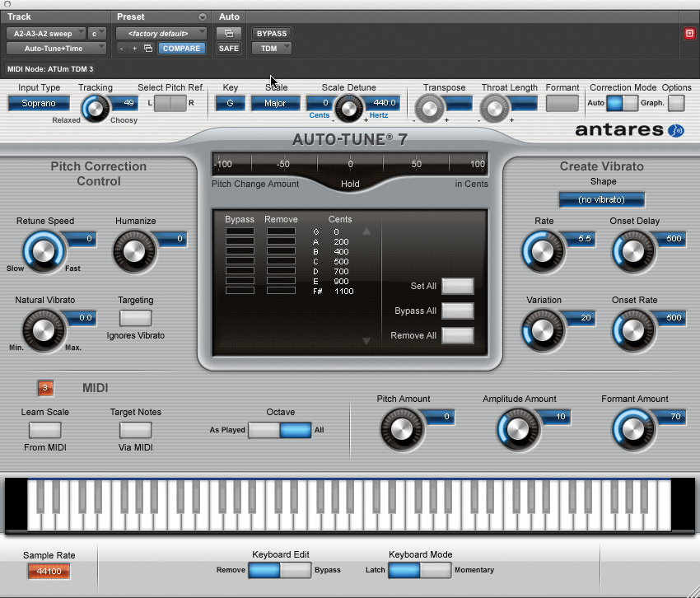Click the Throat Length knob
700x598 pixels.
coord(494,108)
